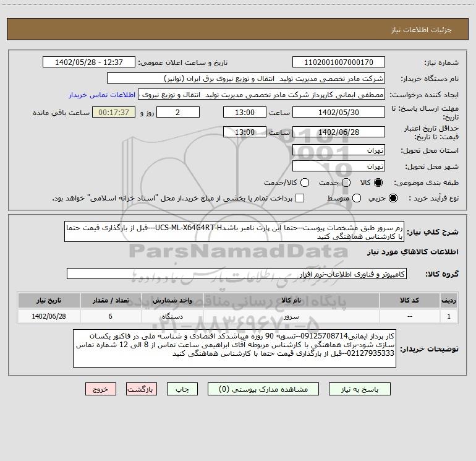
Task: Click the unit cell دستگاه
Action: click(x=172, y=316)
